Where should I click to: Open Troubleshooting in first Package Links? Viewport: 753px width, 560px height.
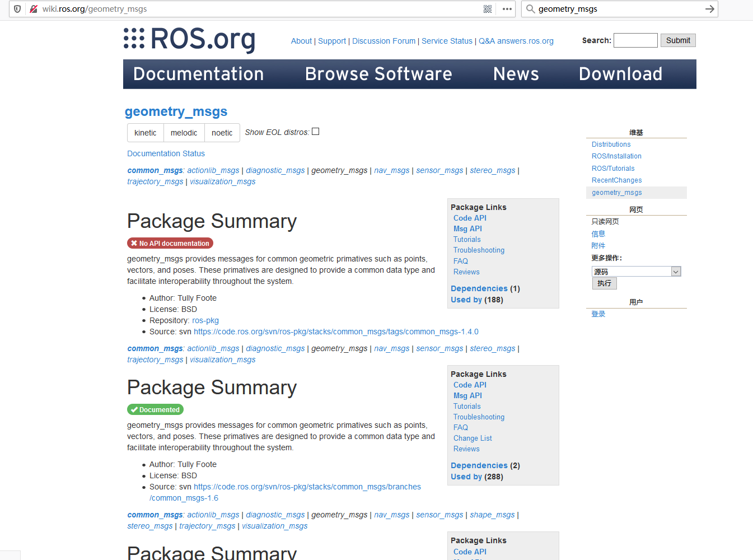tap(479, 250)
